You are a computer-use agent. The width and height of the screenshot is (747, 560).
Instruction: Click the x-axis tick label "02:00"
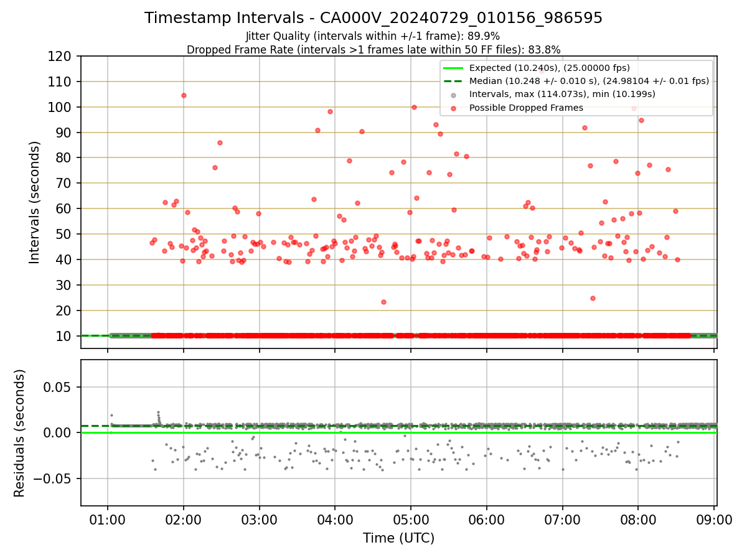pos(184,519)
